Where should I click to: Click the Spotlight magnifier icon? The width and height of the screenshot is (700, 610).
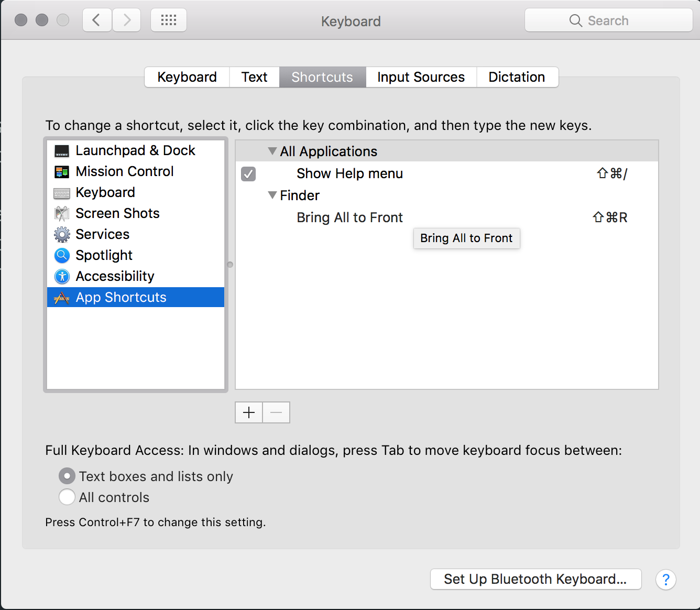(62, 255)
